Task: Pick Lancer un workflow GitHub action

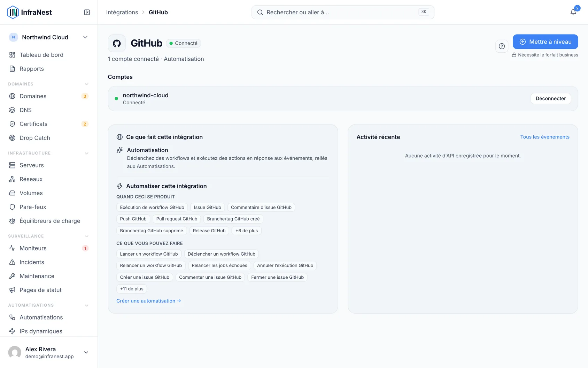Action: pos(149,254)
